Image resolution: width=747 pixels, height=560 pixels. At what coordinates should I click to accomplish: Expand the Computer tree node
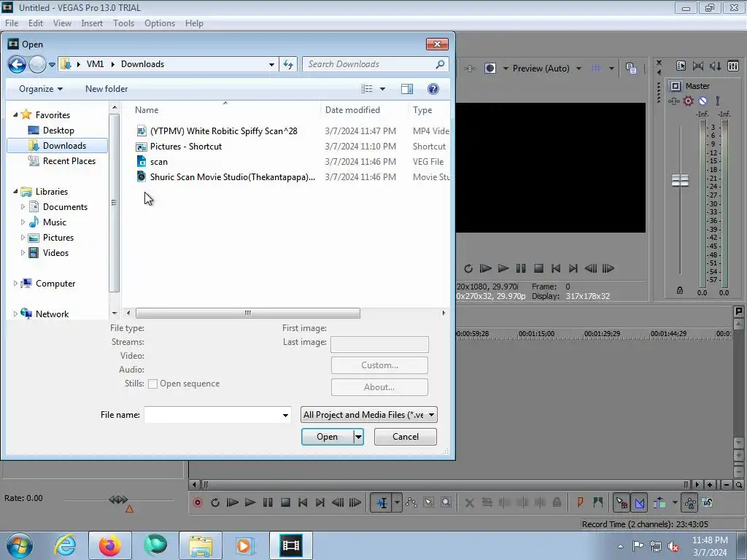tap(15, 284)
